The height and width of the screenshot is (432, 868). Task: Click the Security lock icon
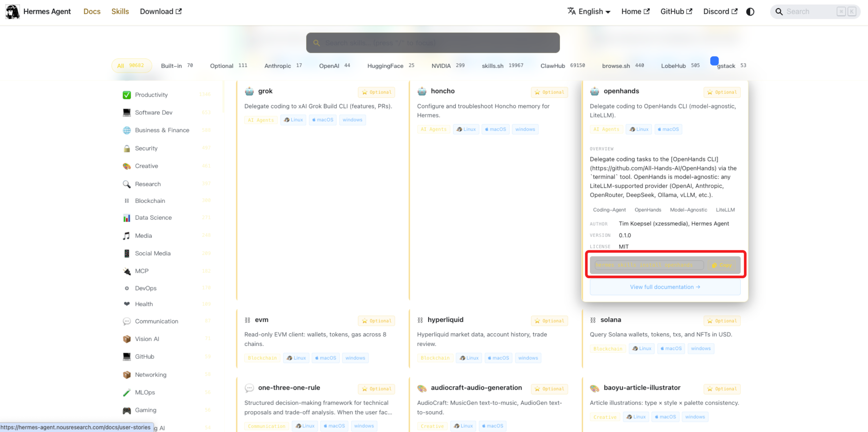pos(127,148)
